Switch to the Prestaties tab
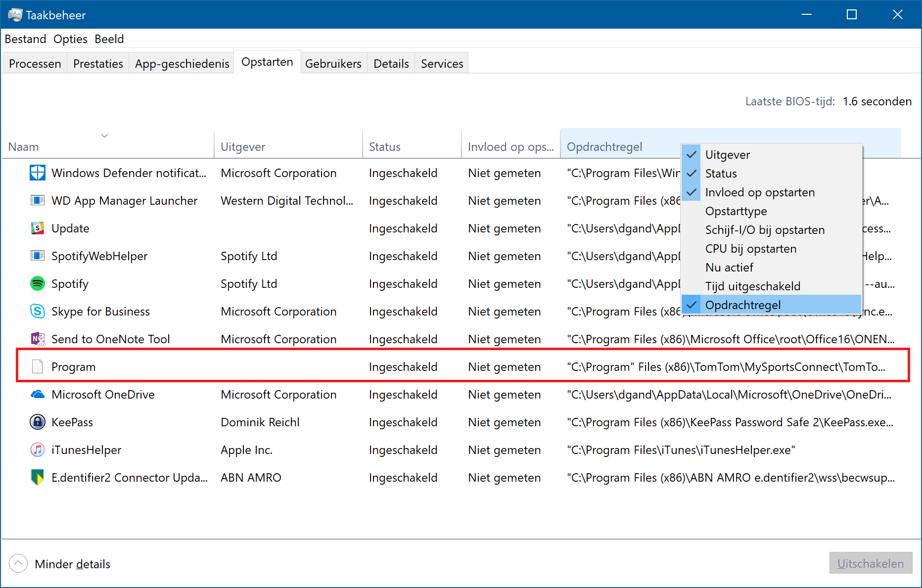Image resolution: width=922 pixels, height=588 pixels. pos(98,63)
